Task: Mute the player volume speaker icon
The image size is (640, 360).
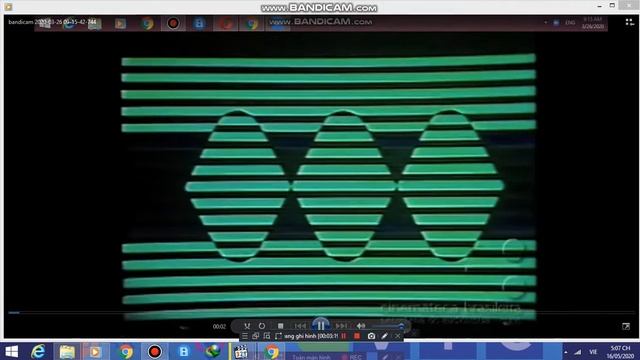Action: click(361, 326)
